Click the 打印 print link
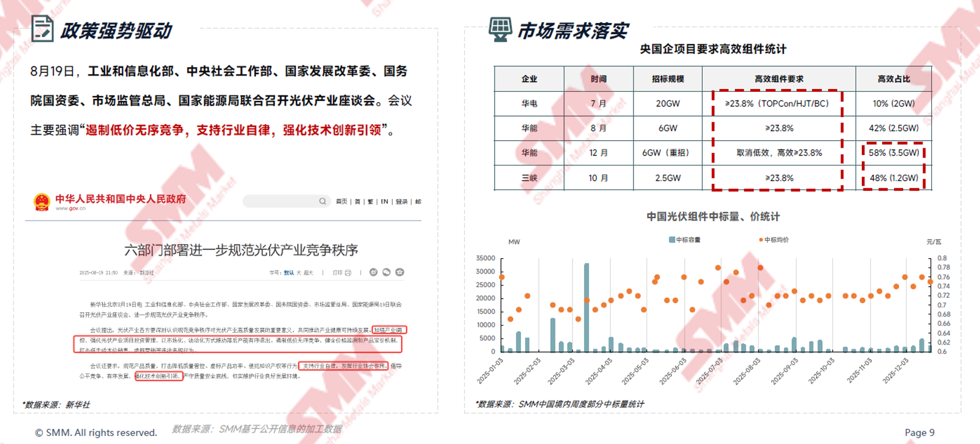980x444 pixels. [337, 273]
